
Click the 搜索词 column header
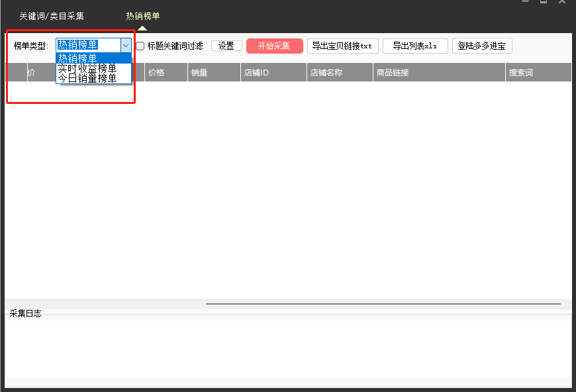[x=538, y=72]
